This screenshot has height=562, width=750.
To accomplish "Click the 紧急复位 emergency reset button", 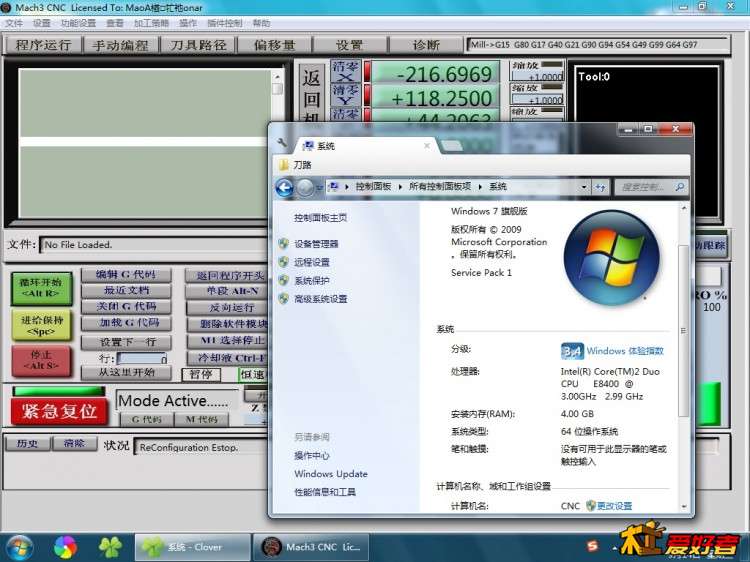I will coord(60,411).
